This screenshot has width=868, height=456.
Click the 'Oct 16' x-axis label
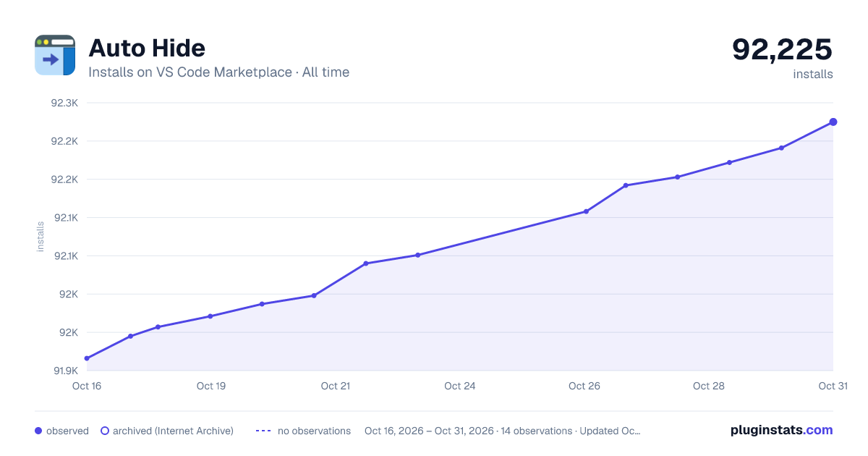pos(87,386)
